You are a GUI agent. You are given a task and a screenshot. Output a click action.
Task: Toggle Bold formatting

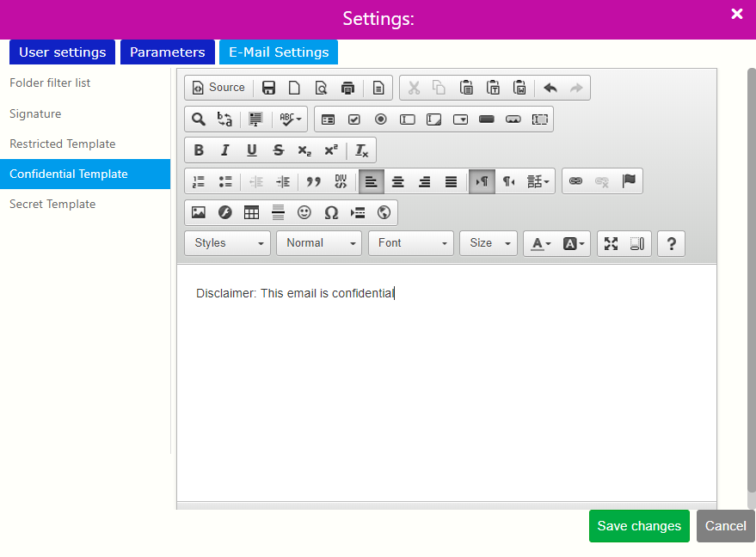[198, 150]
